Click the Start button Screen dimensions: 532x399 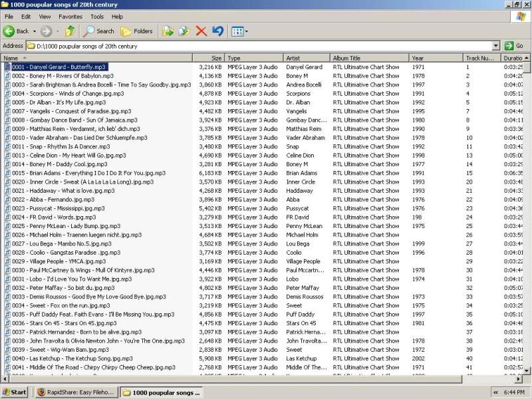(x=15, y=392)
